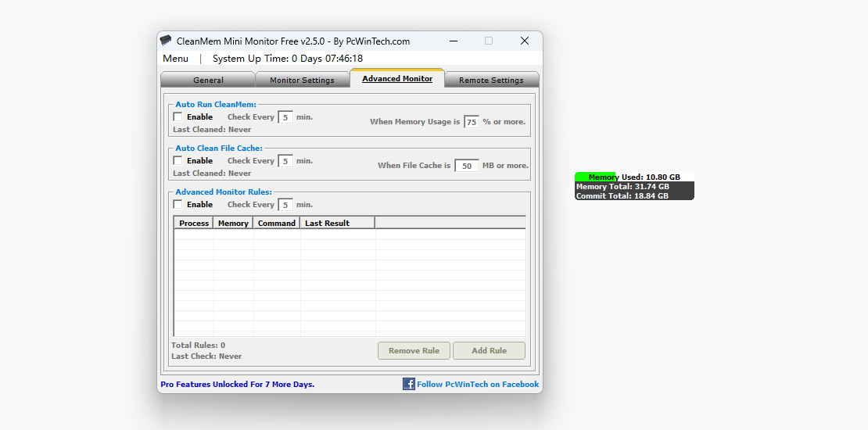The image size is (868, 430).
Task: Open the Menu in the menu bar
Action: point(175,59)
